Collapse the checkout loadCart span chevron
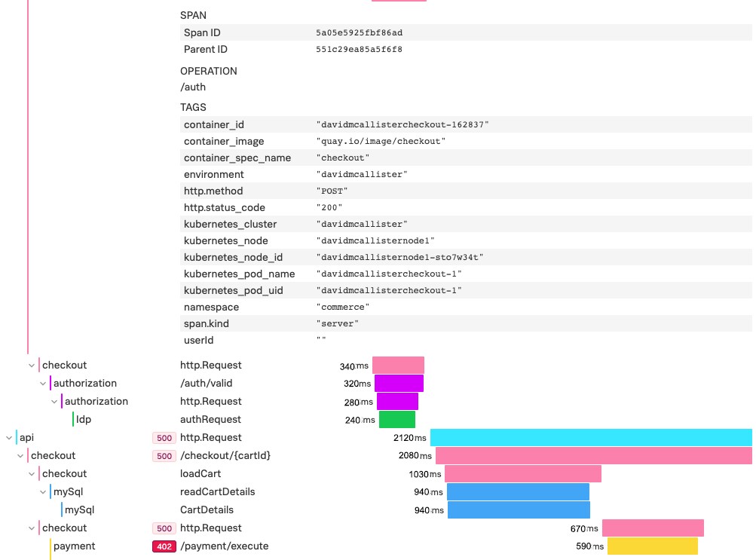756x560 pixels. pos(32,473)
